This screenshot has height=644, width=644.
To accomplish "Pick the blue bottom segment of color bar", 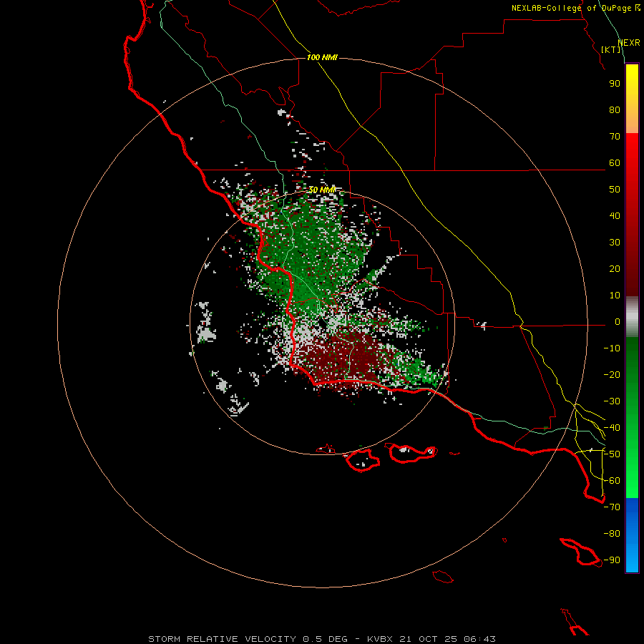I will pos(632,535).
